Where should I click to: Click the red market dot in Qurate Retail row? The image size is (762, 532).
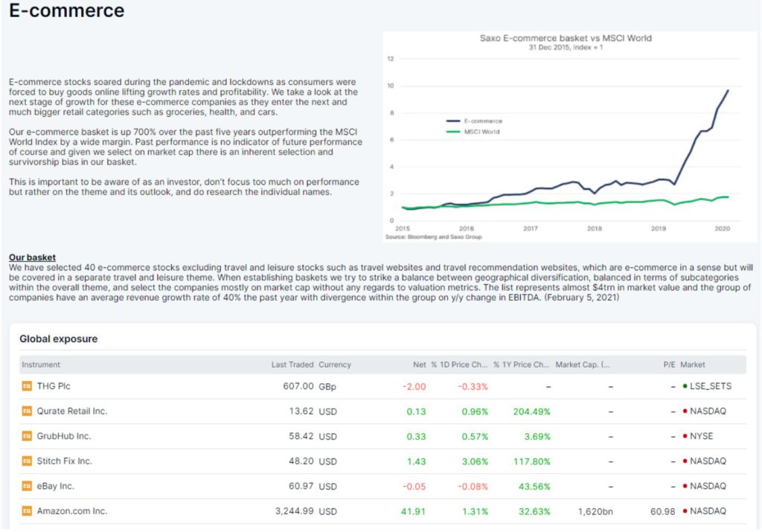click(x=685, y=411)
